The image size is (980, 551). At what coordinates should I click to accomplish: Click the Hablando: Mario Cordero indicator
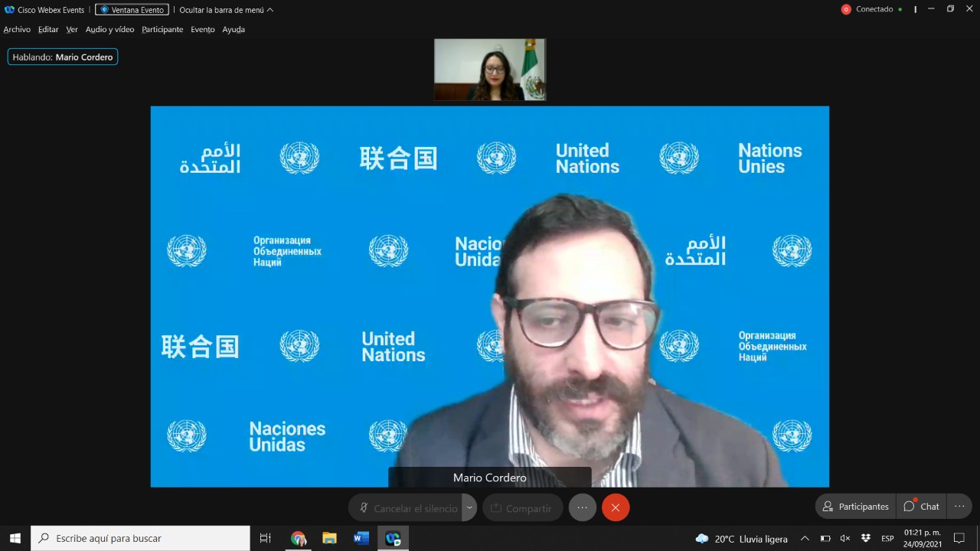[63, 57]
